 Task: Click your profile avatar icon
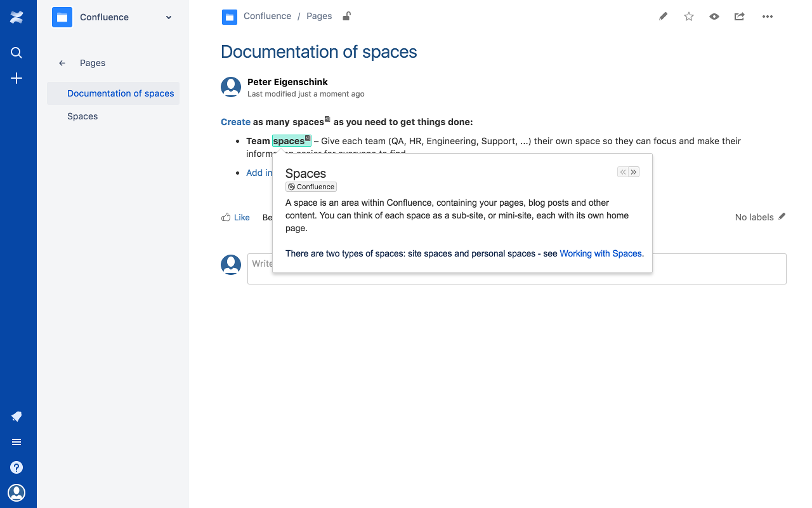pyautogui.click(x=16, y=492)
